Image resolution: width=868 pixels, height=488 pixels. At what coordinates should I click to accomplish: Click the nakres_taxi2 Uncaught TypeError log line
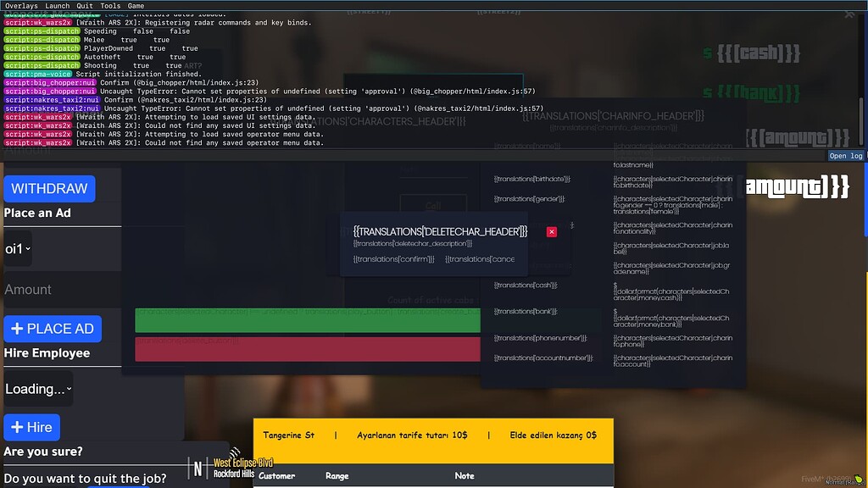click(x=324, y=108)
